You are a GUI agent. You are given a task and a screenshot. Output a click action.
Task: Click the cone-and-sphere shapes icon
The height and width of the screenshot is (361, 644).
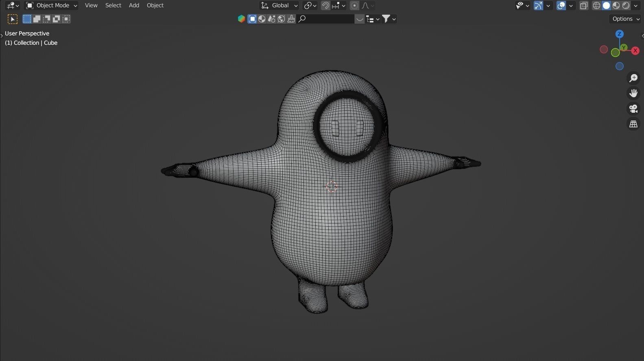(x=272, y=19)
